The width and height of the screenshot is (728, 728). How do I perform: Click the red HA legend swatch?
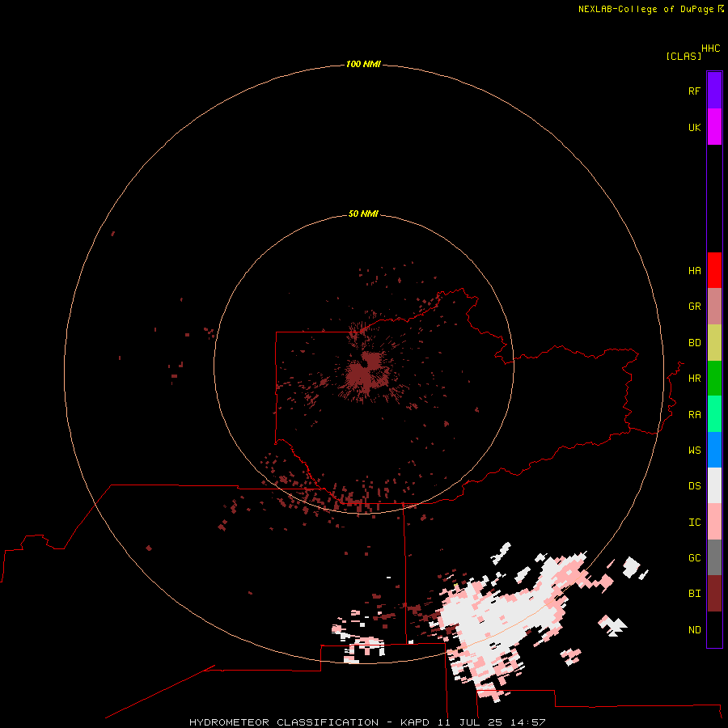coord(714,270)
